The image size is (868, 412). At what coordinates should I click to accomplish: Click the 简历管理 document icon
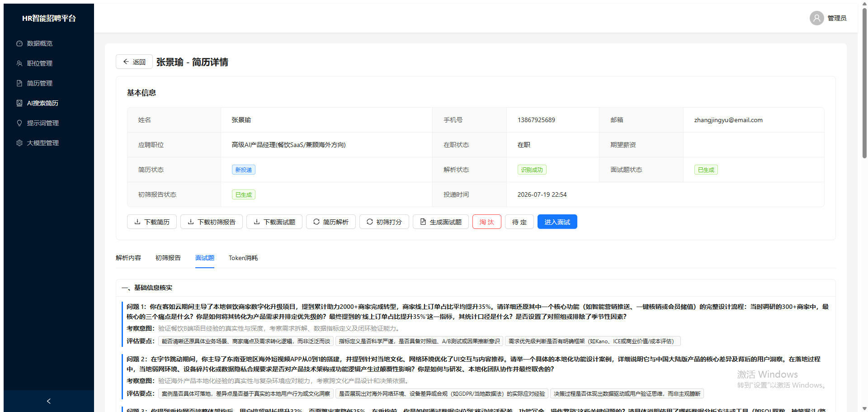coord(19,83)
